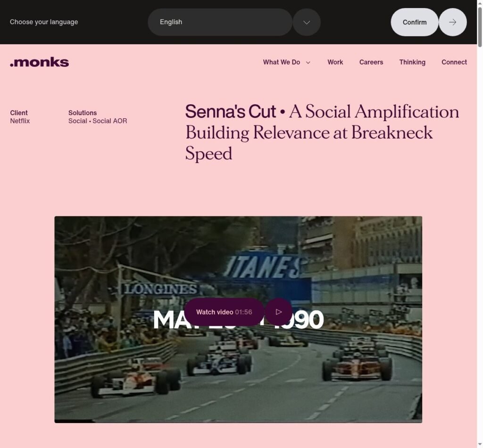Click the Monaco race video thumbnail
The width and height of the screenshot is (483, 448).
[238, 319]
